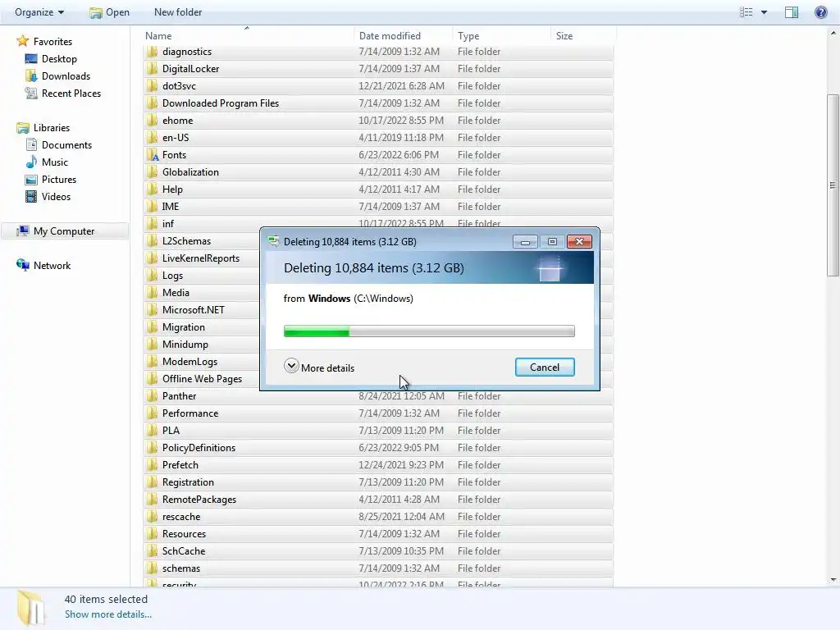Select the Globalization folder icon
The image size is (840, 630).
tap(152, 172)
